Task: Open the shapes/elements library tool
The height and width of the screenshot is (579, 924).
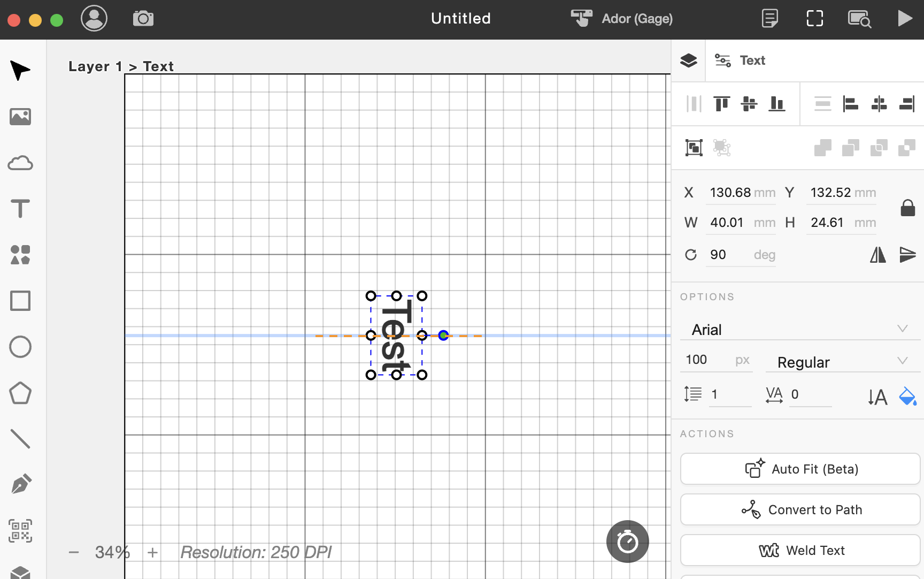Action: click(x=20, y=255)
